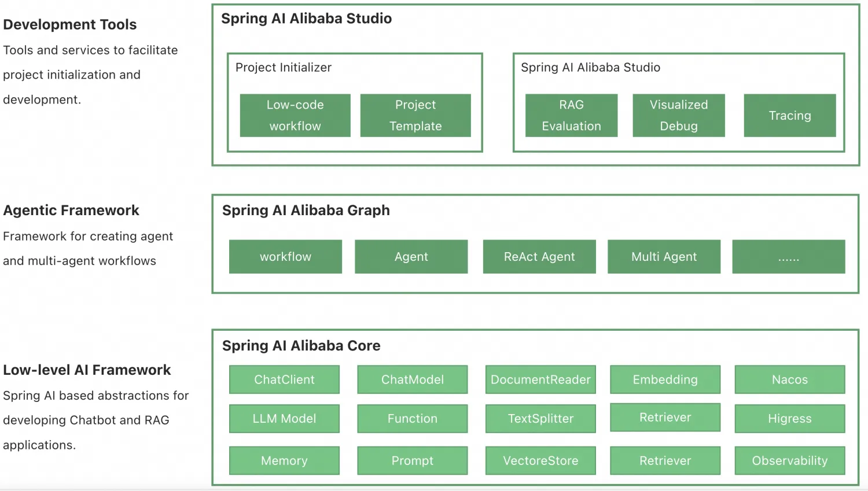Open the RAG Evaluation tool
Image resolution: width=868 pixels, height=491 pixels.
pos(571,115)
